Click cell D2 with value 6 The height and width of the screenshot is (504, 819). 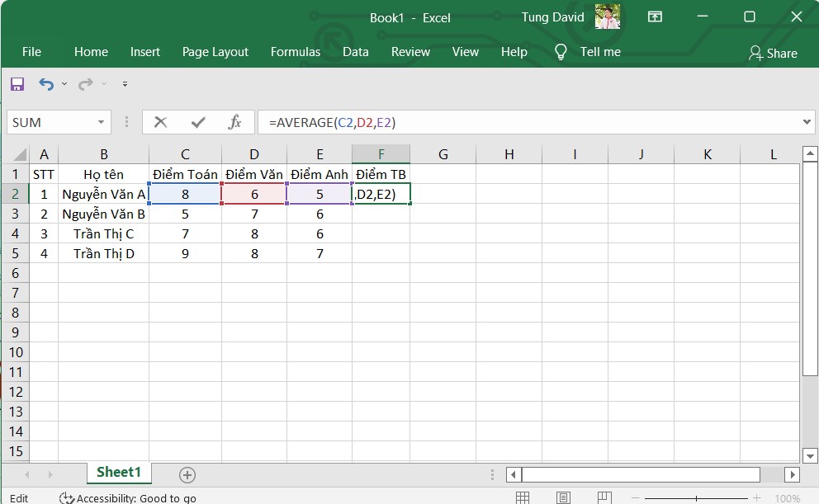[x=254, y=194]
